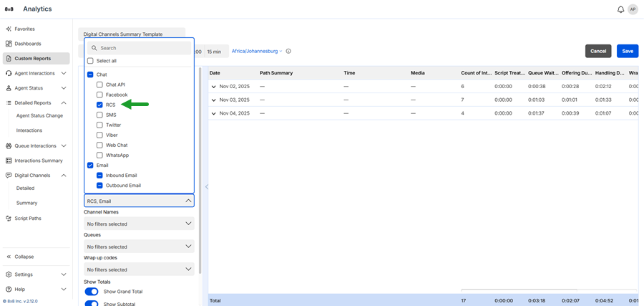Toggle the Show Grand Total switch
This screenshot has width=644, height=306.
[92, 292]
